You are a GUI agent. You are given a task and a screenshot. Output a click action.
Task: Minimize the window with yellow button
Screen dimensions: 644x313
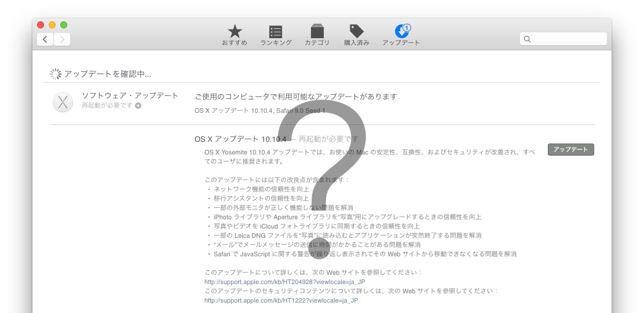coord(52,25)
